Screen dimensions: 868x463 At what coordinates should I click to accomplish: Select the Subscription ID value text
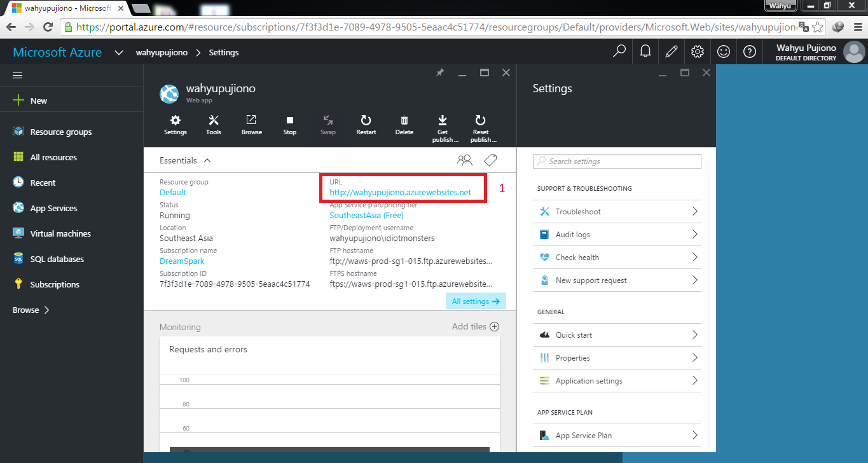[x=235, y=284]
